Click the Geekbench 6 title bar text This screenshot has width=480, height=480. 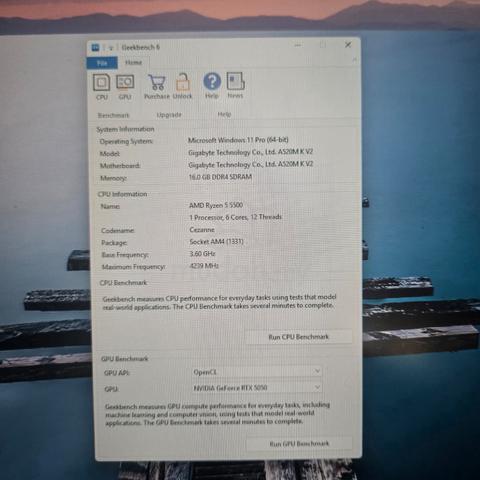pos(141,47)
